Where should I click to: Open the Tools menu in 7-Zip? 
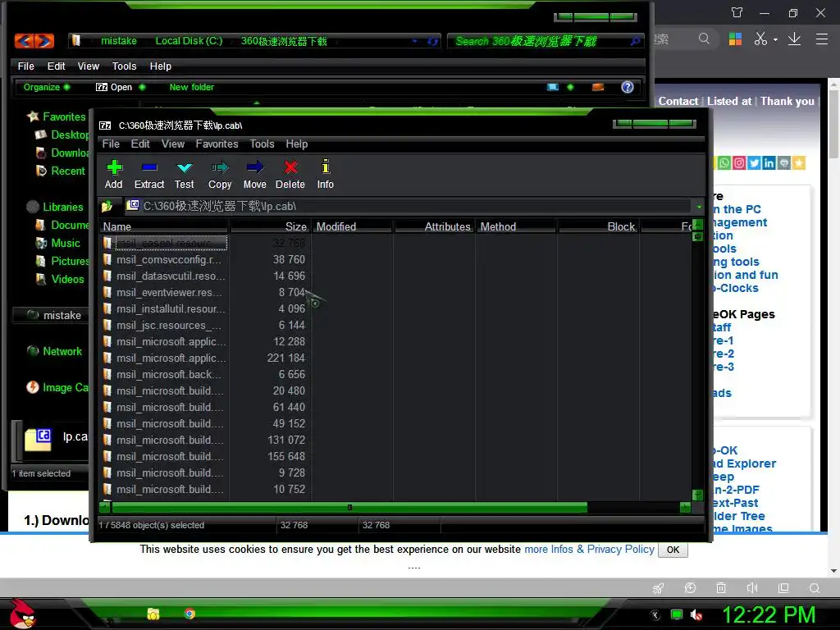[x=262, y=144]
